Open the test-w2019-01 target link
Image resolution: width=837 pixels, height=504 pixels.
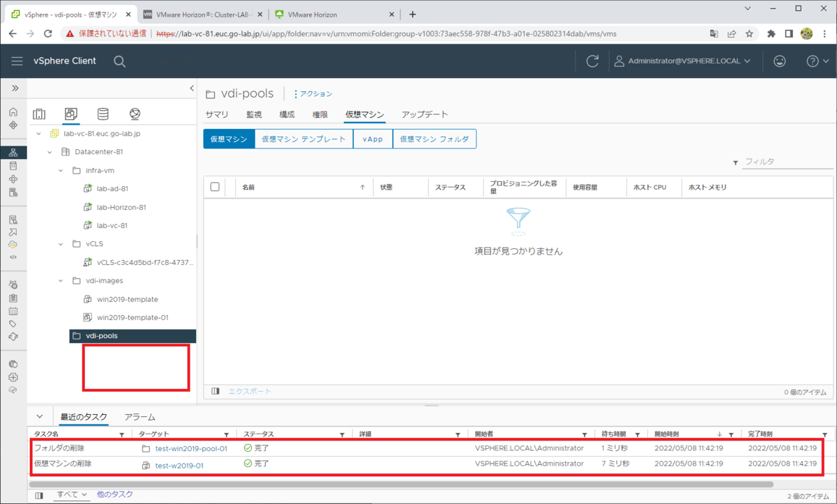[179, 465]
